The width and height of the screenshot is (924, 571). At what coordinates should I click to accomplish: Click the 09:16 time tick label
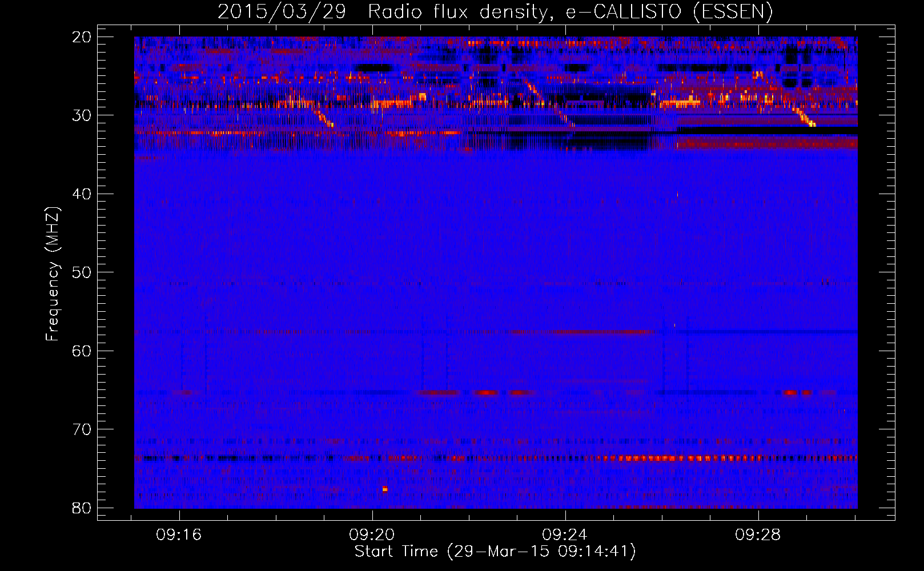pyautogui.click(x=179, y=535)
